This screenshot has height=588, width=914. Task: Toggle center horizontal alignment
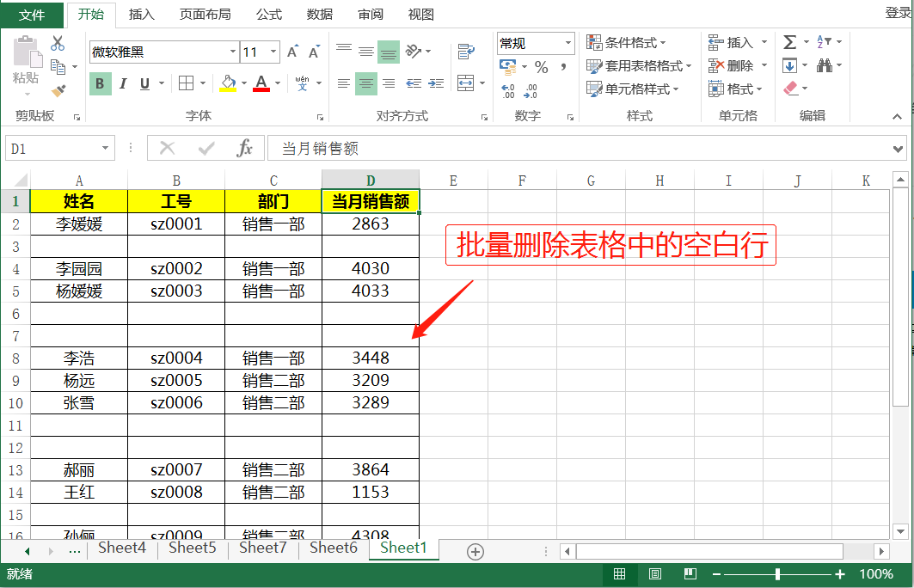(366, 83)
